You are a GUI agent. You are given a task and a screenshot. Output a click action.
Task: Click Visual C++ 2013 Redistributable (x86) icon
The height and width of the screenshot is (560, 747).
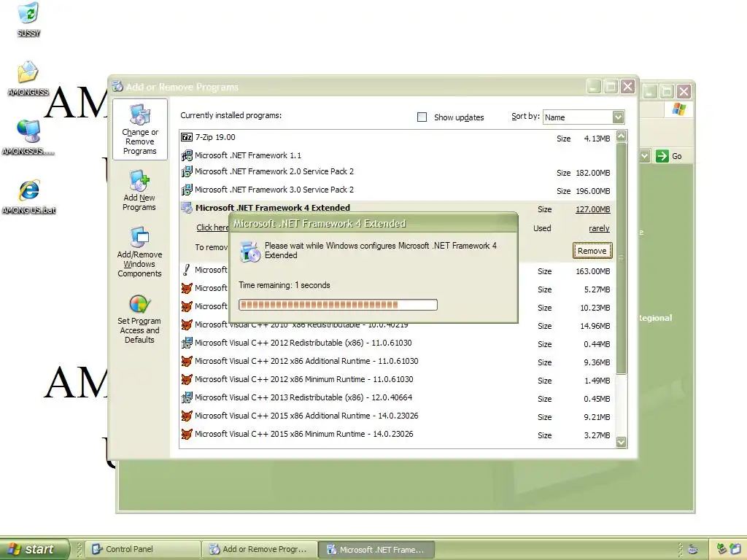tap(187, 397)
